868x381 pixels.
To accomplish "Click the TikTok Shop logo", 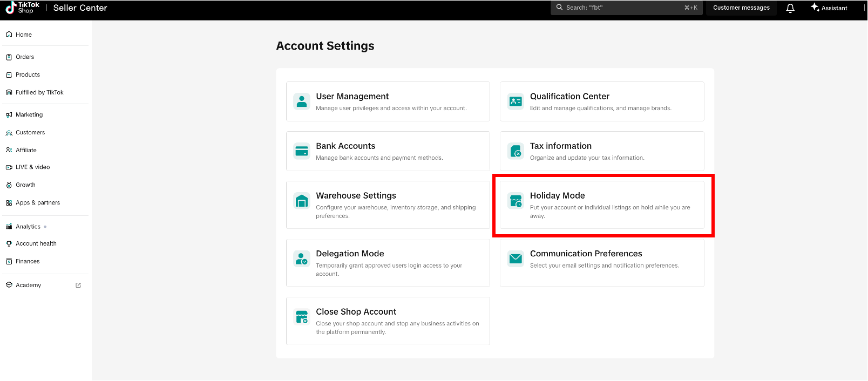I will pyautogui.click(x=23, y=8).
